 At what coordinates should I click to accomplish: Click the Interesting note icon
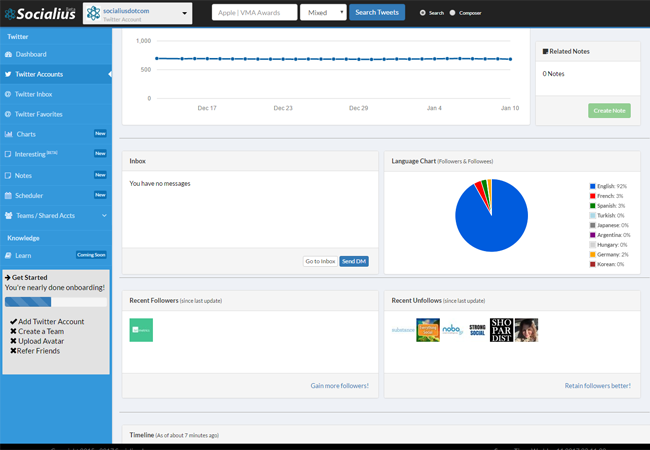tap(8, 154)
